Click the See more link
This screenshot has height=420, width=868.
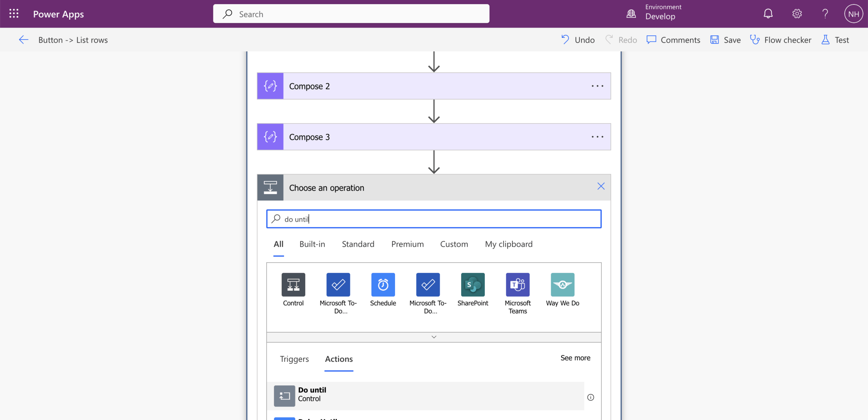pyautogui.click(x=575, y=358)
